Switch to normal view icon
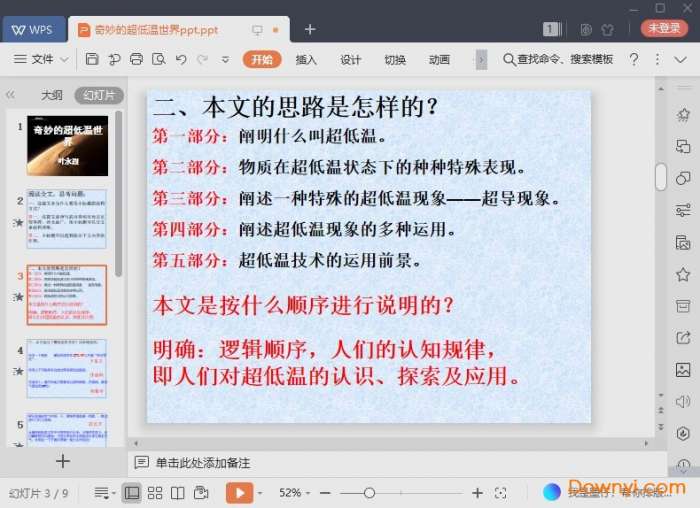700x508 pixels. pos(132,493)
